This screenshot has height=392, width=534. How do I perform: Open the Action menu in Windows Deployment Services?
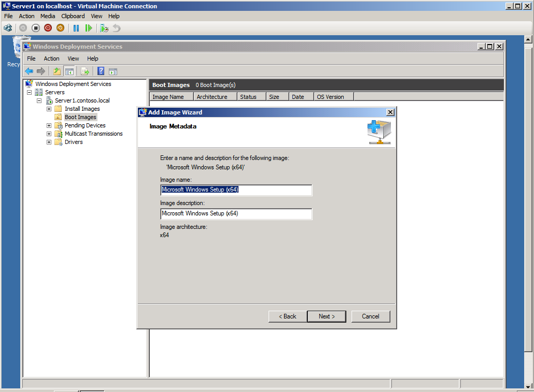[x=51, y=59]
